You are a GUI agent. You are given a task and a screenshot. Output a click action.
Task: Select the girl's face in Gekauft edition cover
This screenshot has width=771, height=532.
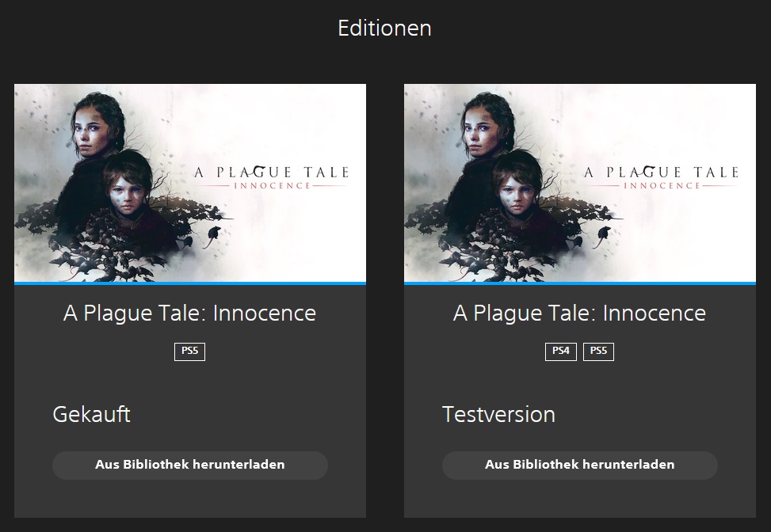[89, 135]
